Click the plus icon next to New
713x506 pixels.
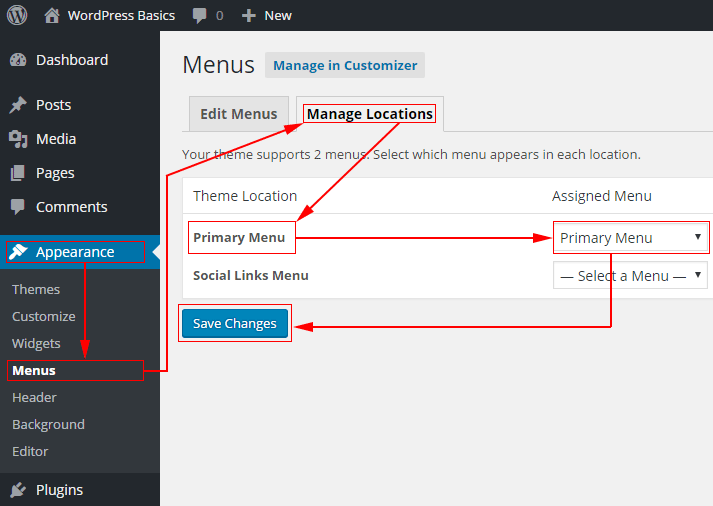[x=249, y=16]
